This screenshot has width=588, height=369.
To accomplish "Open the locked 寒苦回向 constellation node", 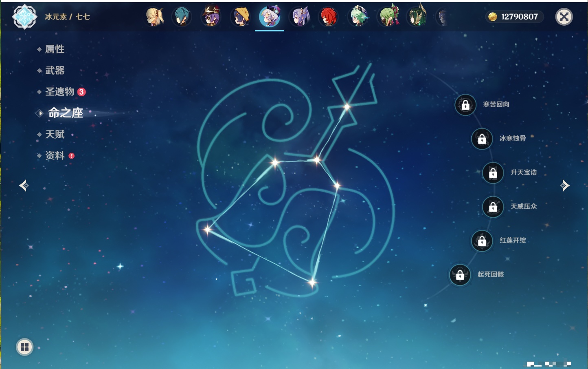I will click(x=465, y=105).
